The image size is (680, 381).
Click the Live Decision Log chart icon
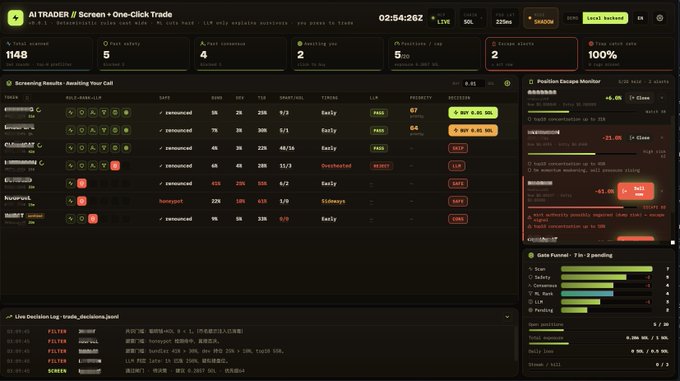9,317
